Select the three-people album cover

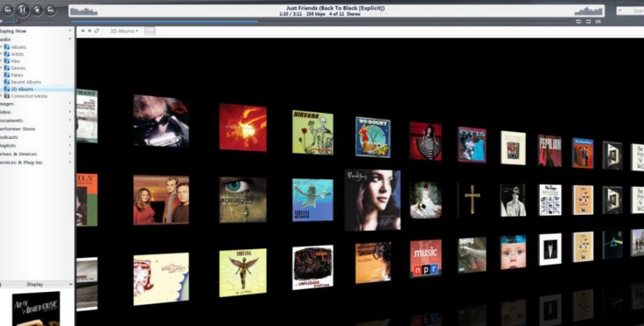[x=161, y=200]
